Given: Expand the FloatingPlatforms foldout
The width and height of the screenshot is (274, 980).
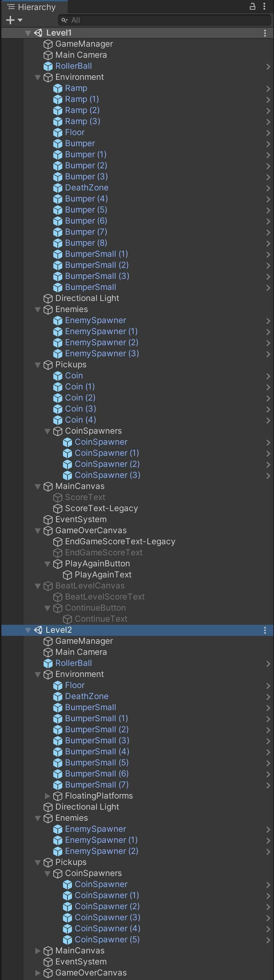Looking at the screenshot, I should pyautogui.click(x=47, y=796).
